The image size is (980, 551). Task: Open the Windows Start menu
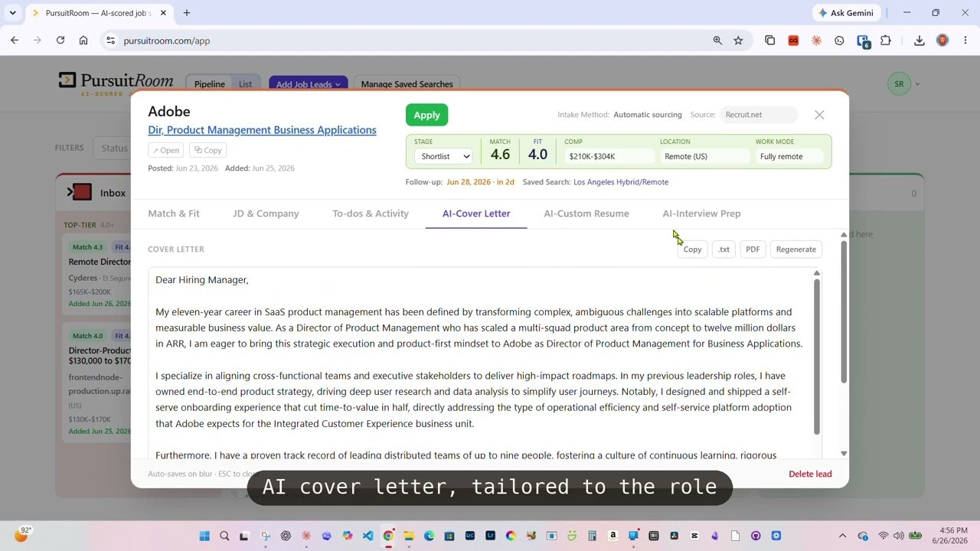tap(204, 536)
